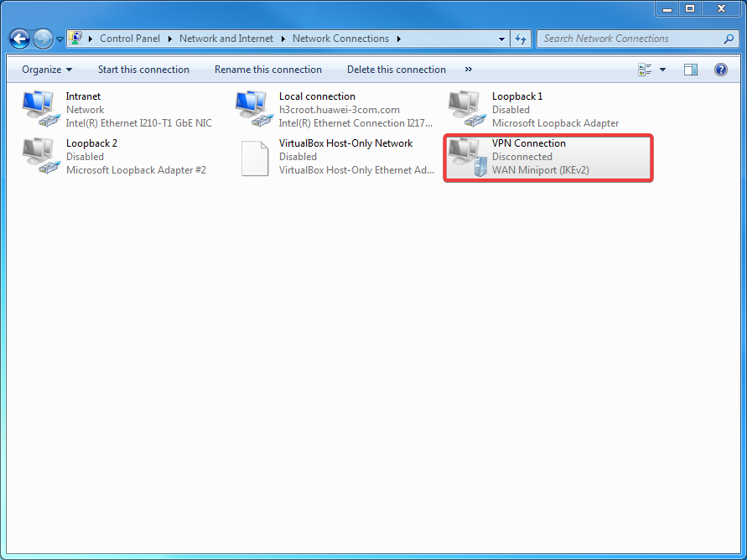Open the Organize menu
The width and height of the screenshot is (747, 560).
point(47,70)
